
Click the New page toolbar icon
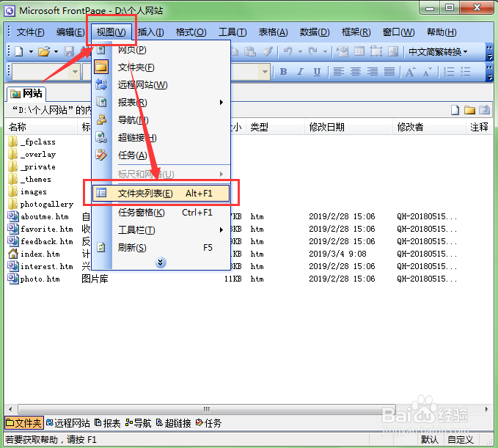tap(19, 51)
